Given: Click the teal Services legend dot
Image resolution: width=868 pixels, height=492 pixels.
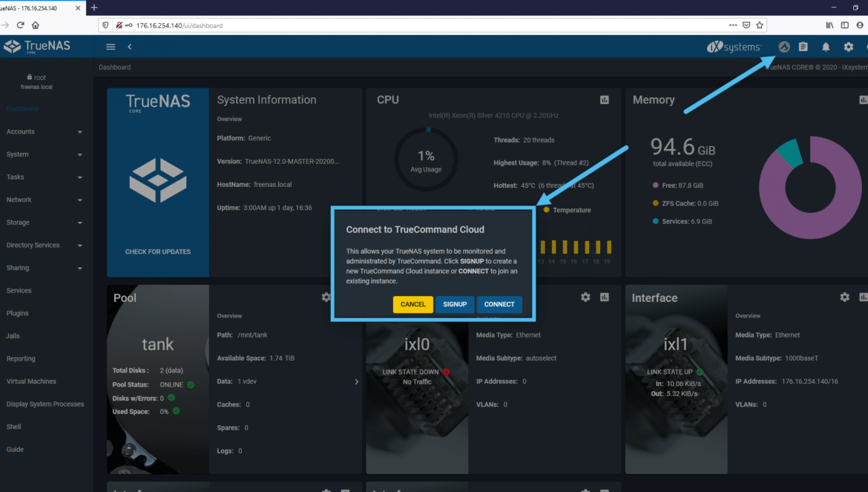Looking at the screenshot, I should coord(655,221).
